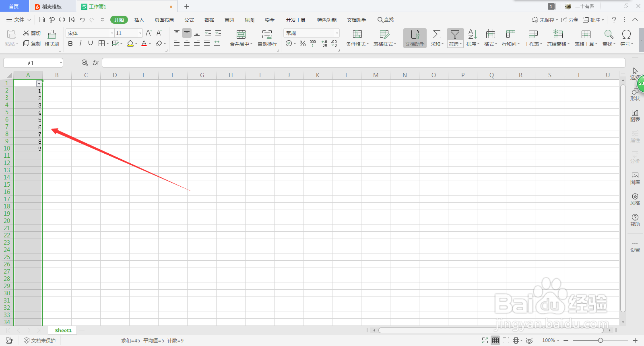
Task: Click the fx insert function icon
Action: (95, 63)
